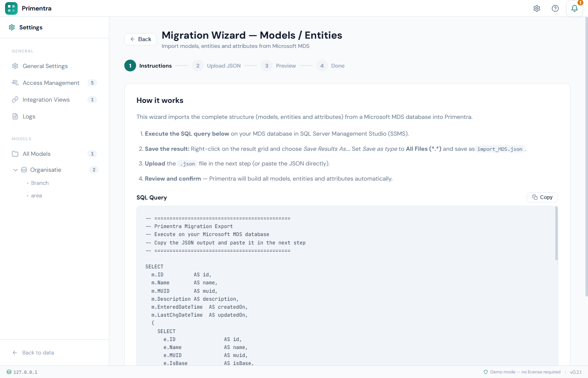
Task: Open the top-right settings gear
Action: [537, 8]
